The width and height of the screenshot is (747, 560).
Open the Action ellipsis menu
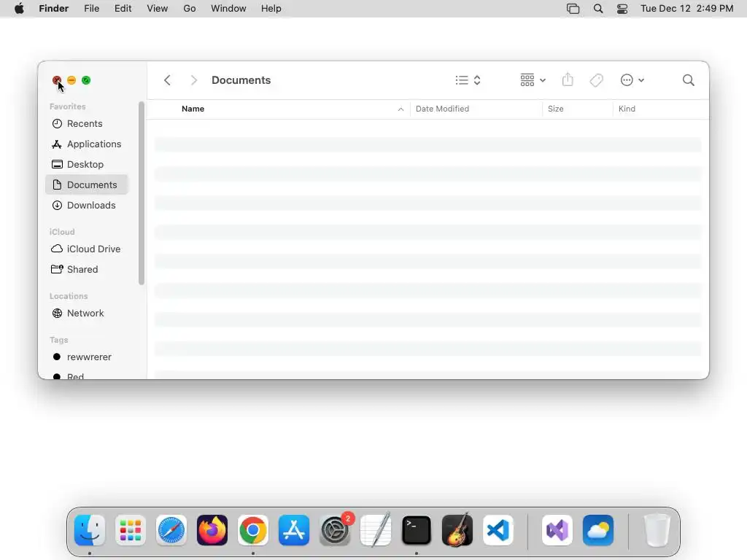tap(632, 80)
